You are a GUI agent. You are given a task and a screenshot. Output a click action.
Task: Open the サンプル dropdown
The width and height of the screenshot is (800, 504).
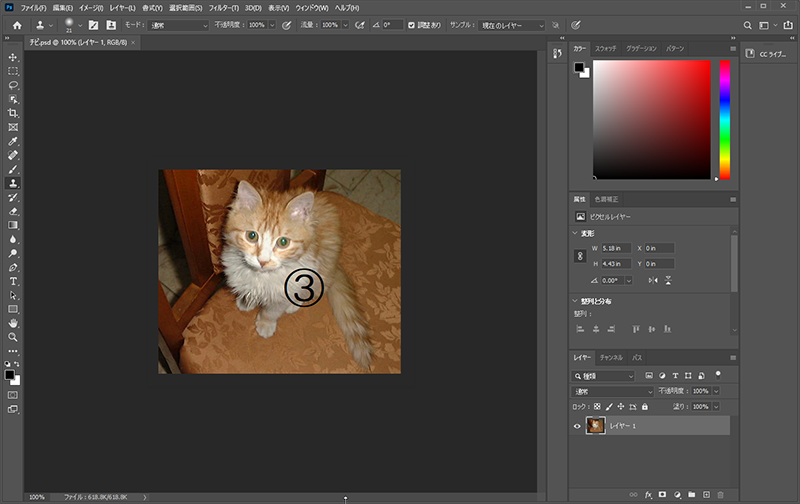[512, 24]
